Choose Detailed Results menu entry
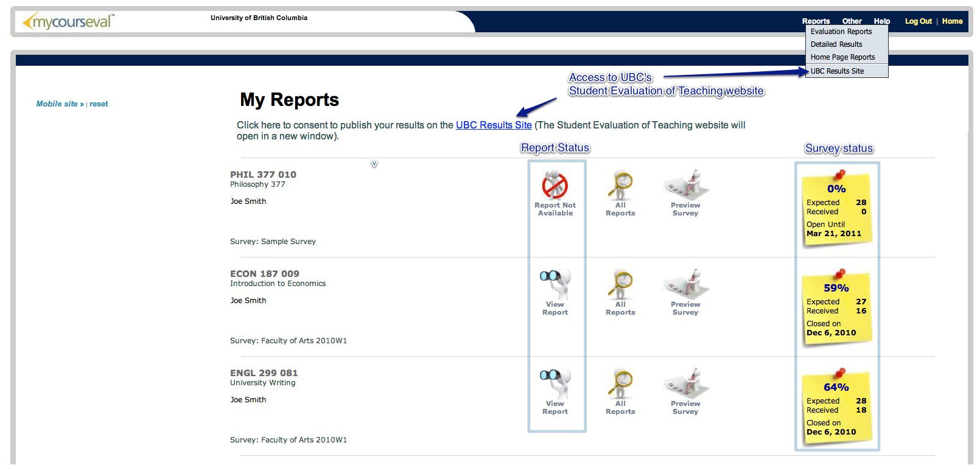Image resolution: width=980 pixels, height=465 pixels. (x=836, y=44)
